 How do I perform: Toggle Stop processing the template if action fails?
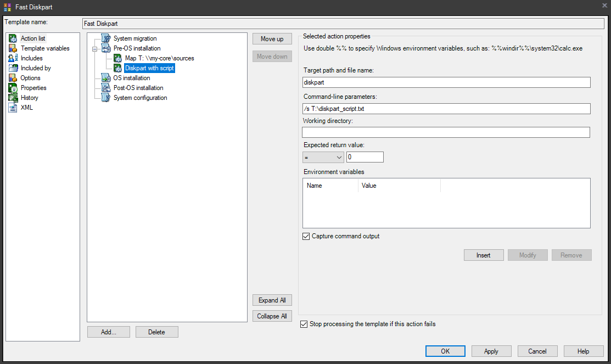[x=304, y=324]
